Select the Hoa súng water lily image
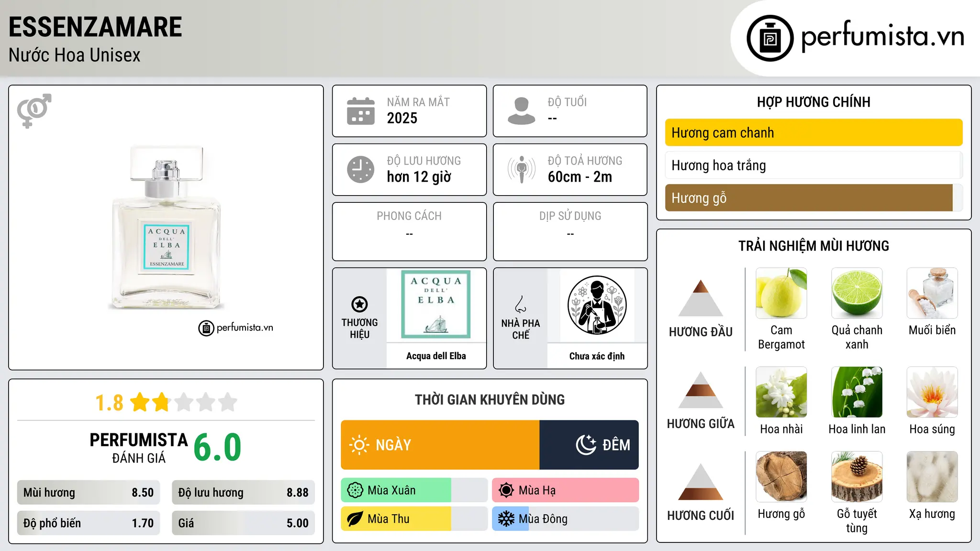Viewport: 980px width, 551px height. pyautogui.click(x=932, y=392)
